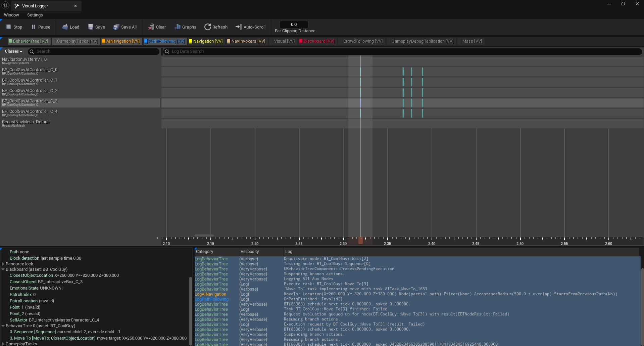Collapse the BehaviorTree 0 section
This screenshot has width=644, height=346.
(3, 326)
